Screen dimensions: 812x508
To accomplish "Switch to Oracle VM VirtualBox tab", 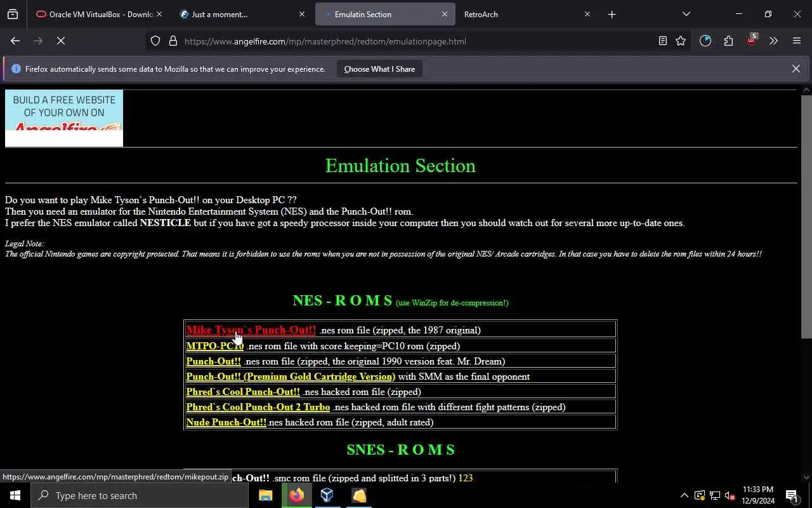I will (98, 14).
